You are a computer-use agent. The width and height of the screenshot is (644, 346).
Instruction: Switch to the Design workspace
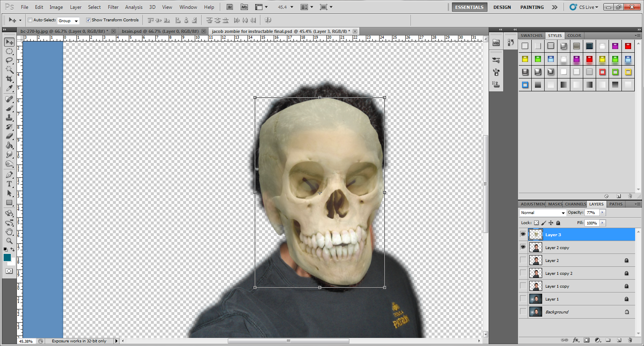(502, 7)
